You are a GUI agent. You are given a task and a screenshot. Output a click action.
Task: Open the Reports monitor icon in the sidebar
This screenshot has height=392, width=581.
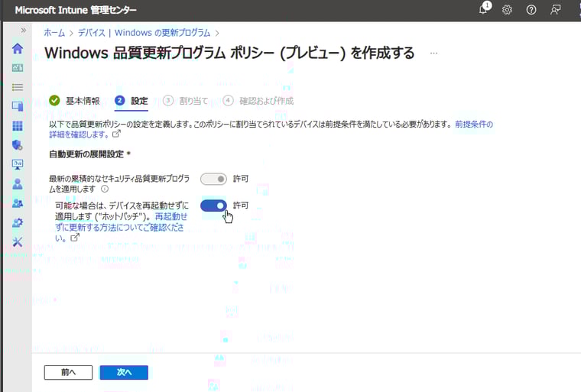[18, 164]
